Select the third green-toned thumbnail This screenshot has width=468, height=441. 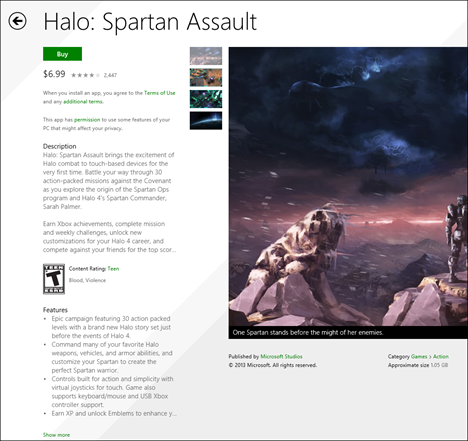pos(206,99)
